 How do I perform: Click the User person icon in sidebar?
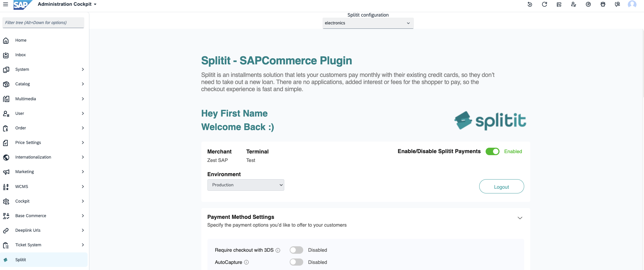click(x=6, y=113)
